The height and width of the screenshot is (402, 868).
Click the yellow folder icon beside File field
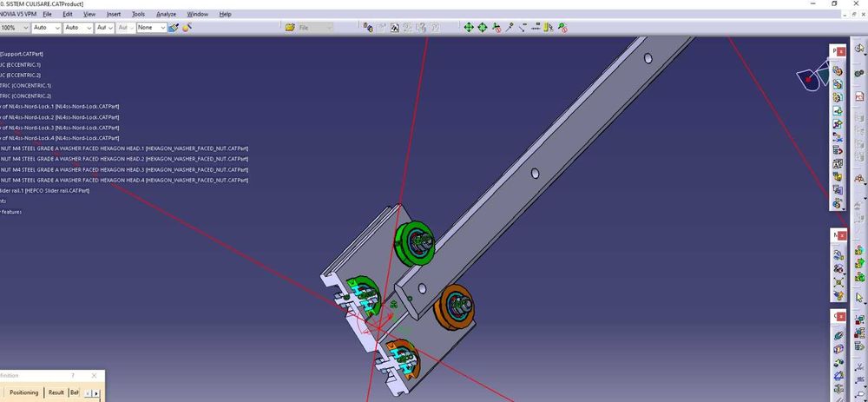[x=290, y=27]
